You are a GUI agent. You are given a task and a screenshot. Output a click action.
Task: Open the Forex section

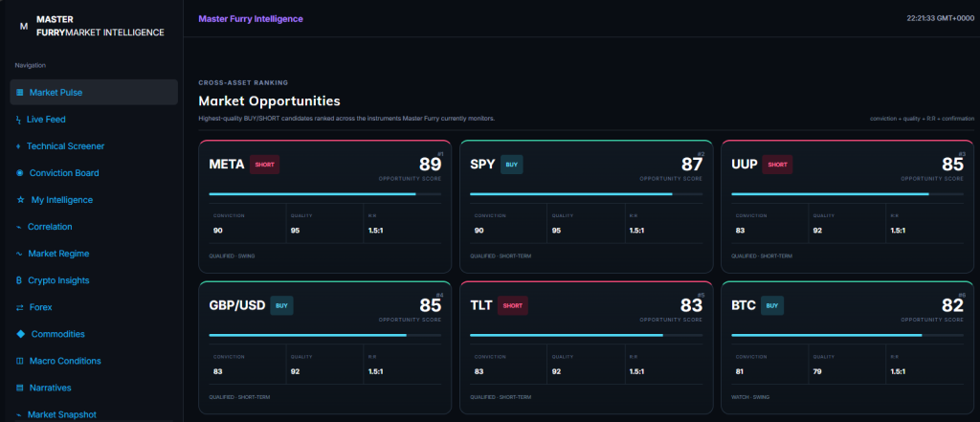pyautogui.click(x=94, y=307)
